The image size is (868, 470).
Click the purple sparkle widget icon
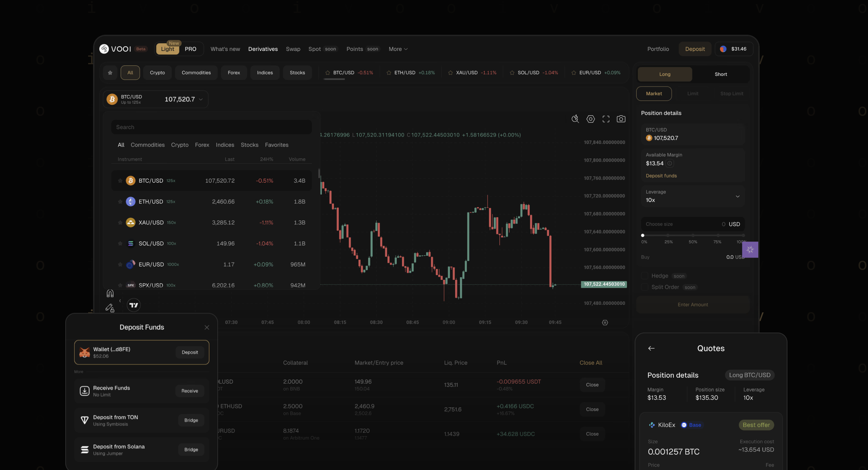750,250
